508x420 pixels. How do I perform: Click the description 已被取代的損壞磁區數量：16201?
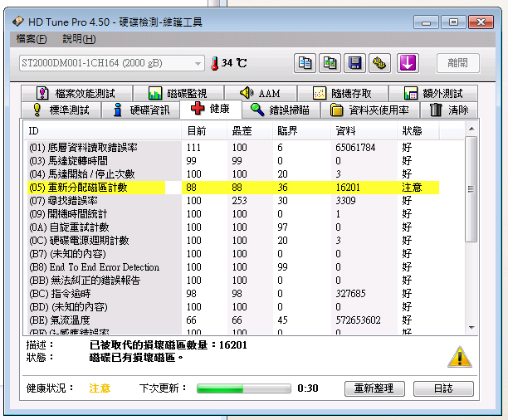[169, 345]
